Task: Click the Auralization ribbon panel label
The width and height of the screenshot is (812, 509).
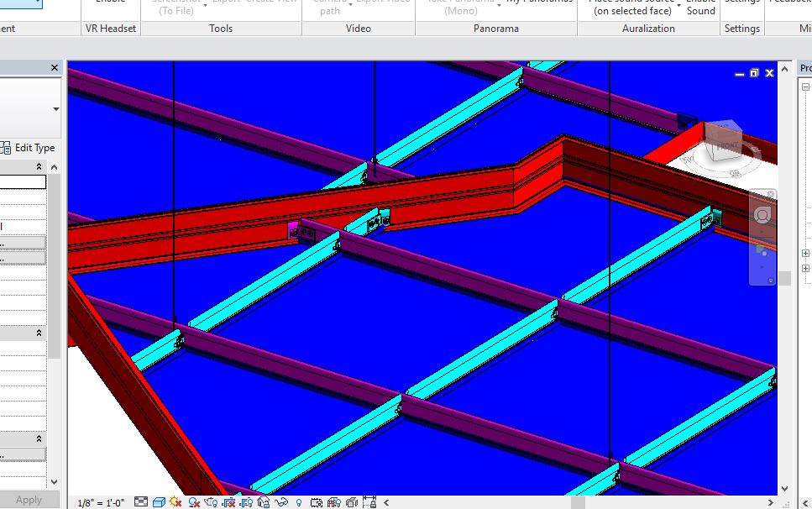Action: point(647,29)
